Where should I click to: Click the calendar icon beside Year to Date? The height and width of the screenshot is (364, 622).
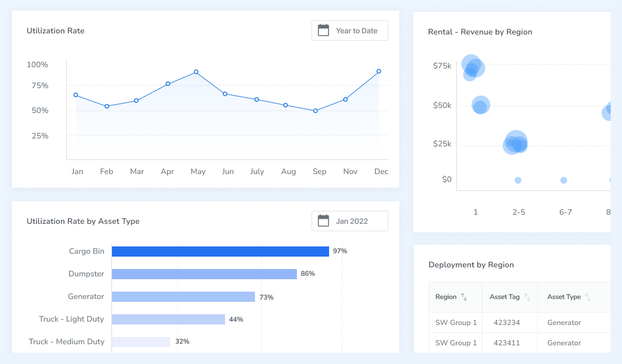[323, 31]
